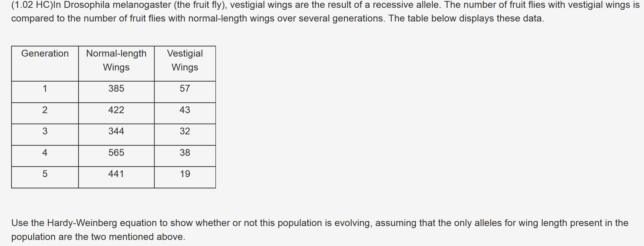Click the value 344 in the table
The image size is (644, 246).
(116, 131)
